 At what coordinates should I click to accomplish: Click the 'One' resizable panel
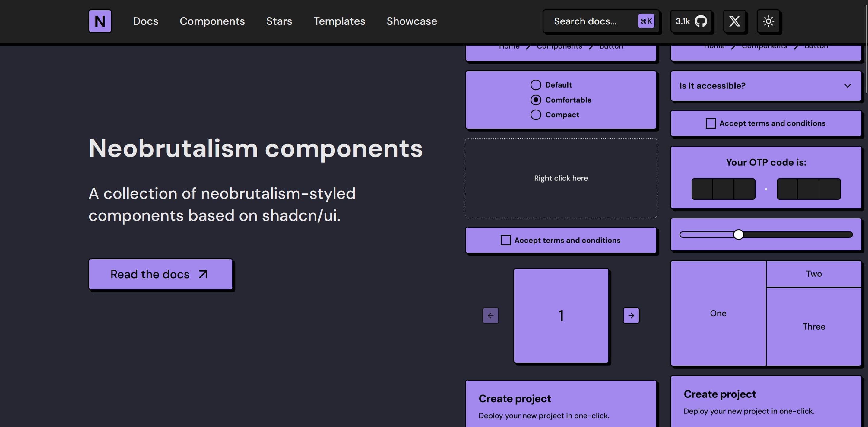[718, 313]
